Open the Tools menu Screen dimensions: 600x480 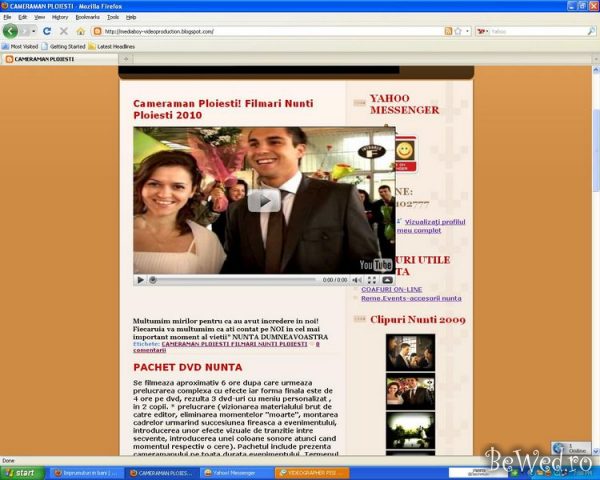pos(113,17)
